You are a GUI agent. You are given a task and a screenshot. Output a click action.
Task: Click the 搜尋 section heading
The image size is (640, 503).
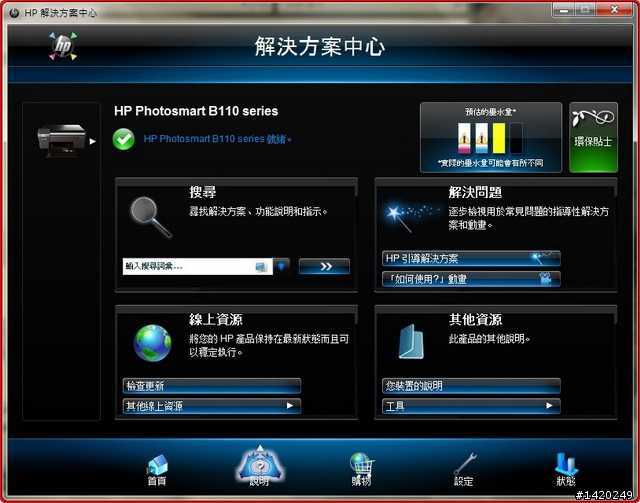[x=203, y=192]
